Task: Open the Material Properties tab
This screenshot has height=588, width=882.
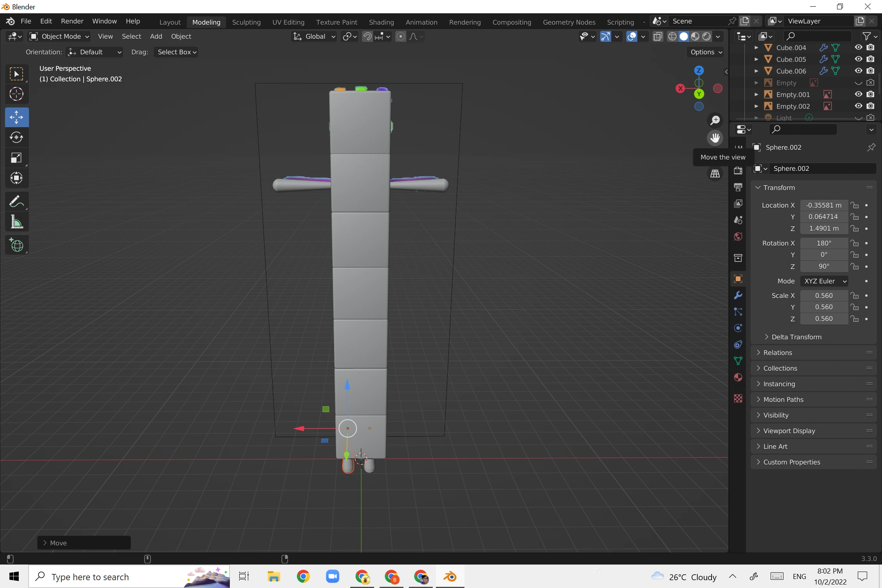Action: point(738,377)
